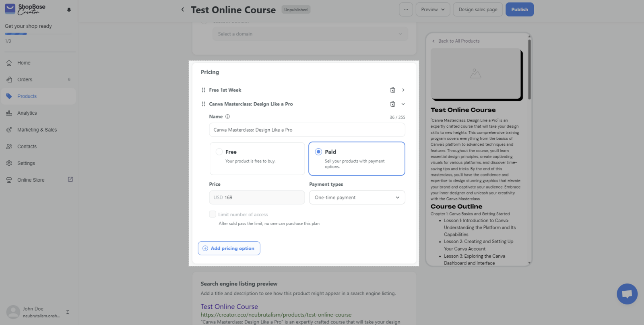Viewport: 644px width, 325px height.
Task: Click the Orders count badge 6
Action: point(69,80)
